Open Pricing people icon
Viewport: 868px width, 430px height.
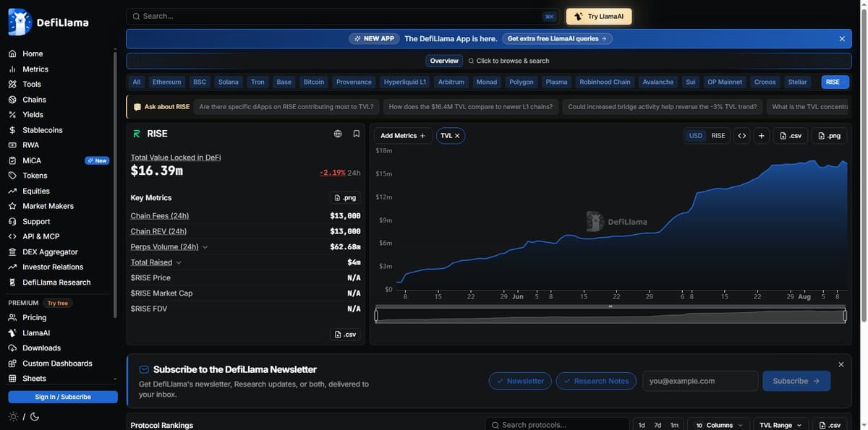click(x=12, y=317)
